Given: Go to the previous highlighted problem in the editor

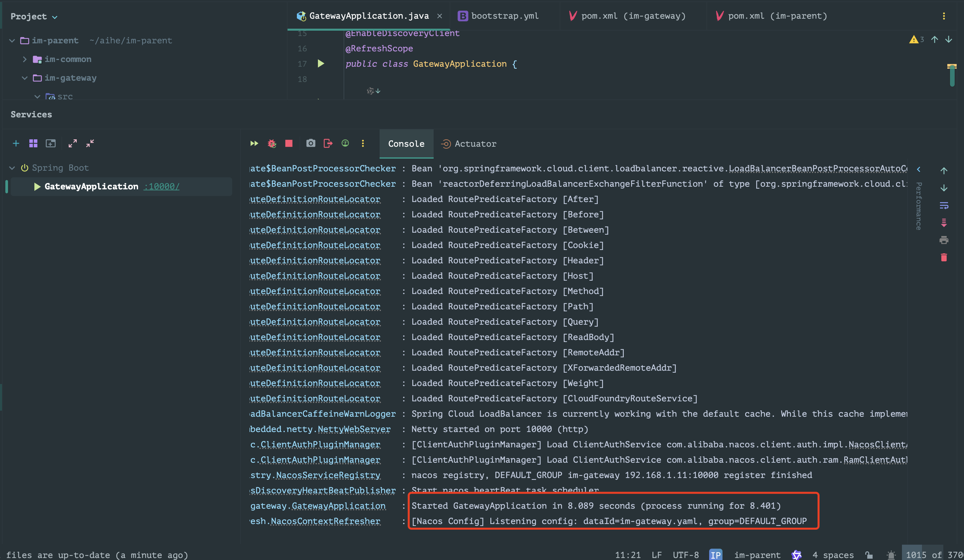Looking at the screenshot, I should 935,39.
